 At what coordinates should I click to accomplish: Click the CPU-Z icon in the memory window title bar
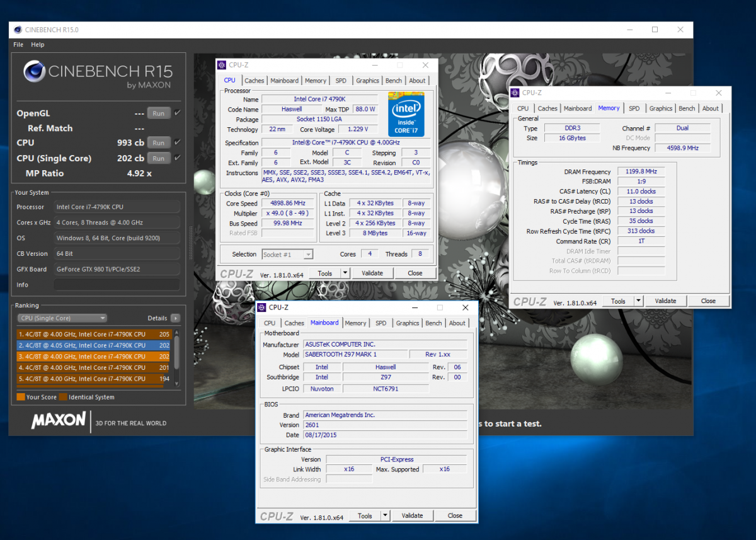[x=515, y=93]
